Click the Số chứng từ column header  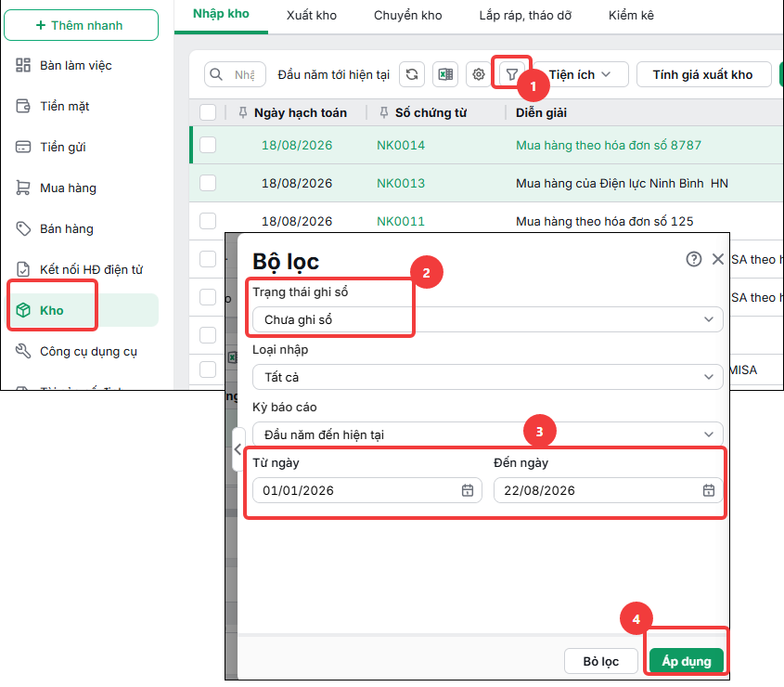point(431,112)
